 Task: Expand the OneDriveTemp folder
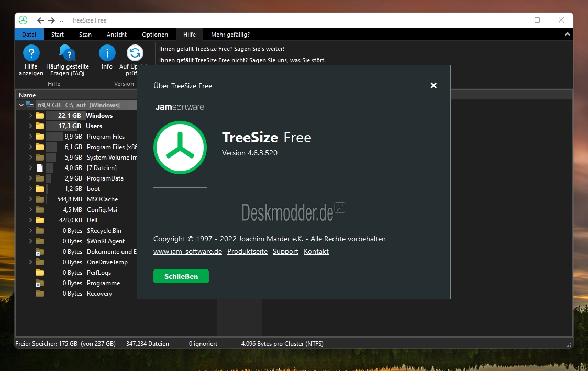coord(30,262)
